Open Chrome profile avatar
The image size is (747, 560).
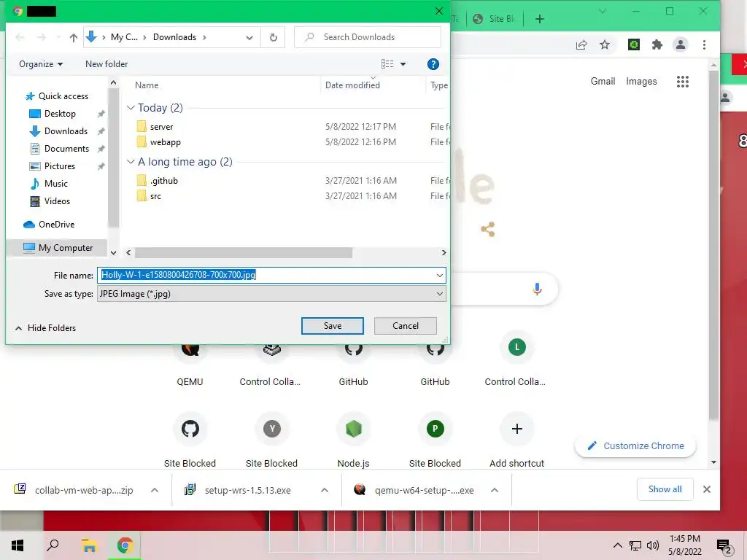tap(681, 44)
